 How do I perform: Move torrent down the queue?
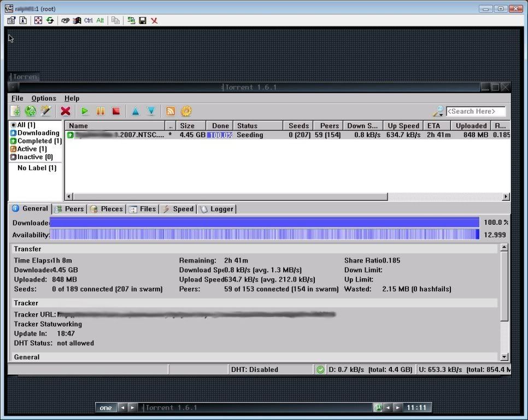tap(151, 111)
